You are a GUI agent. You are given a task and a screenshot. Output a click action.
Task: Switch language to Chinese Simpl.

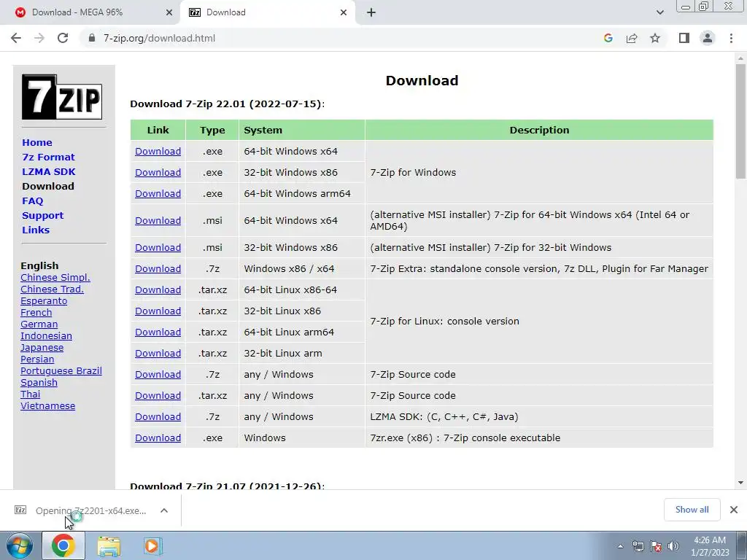pyautogui.click(x=55, y=278)
